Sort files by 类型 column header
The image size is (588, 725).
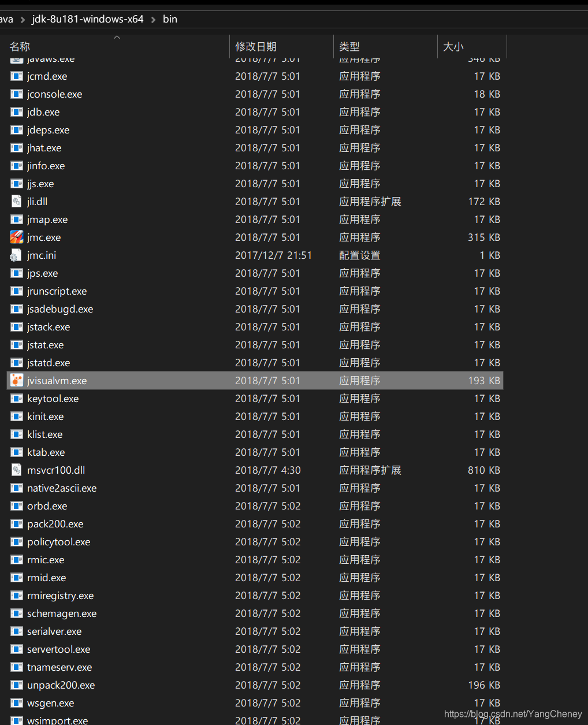pyautogui.click(x=386, y=46)
